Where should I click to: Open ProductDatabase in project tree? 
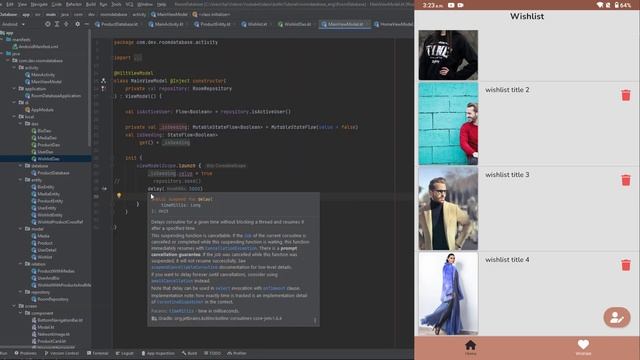click(x=51, y=173)
